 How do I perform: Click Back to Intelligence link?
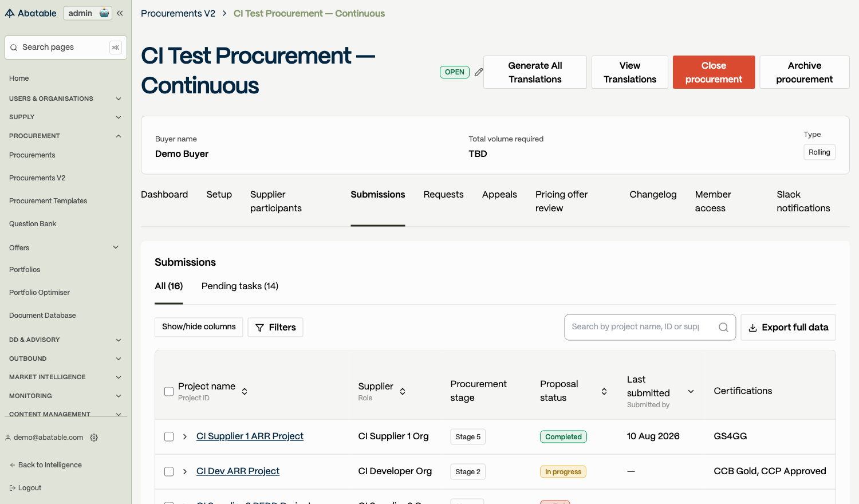[x=46, y=465]
